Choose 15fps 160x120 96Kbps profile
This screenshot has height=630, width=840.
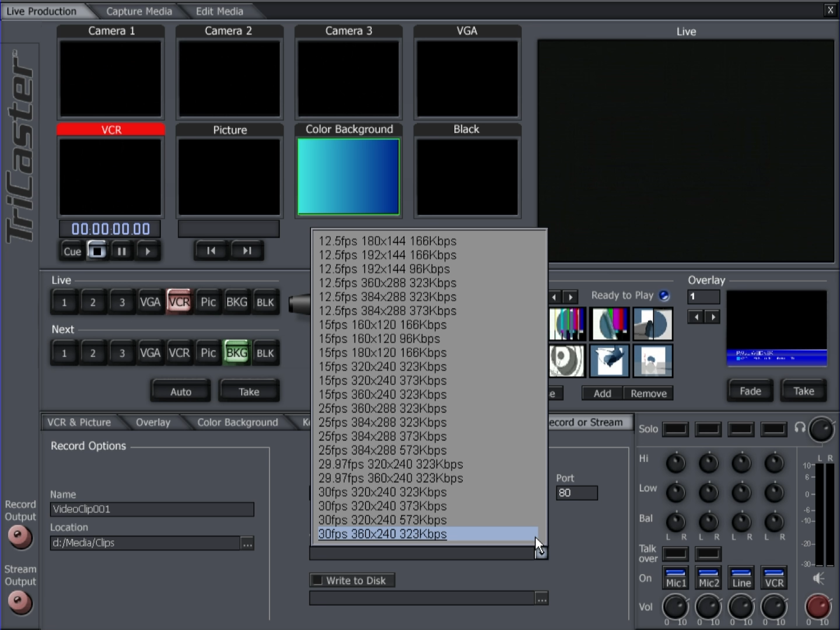click(428, 339)
